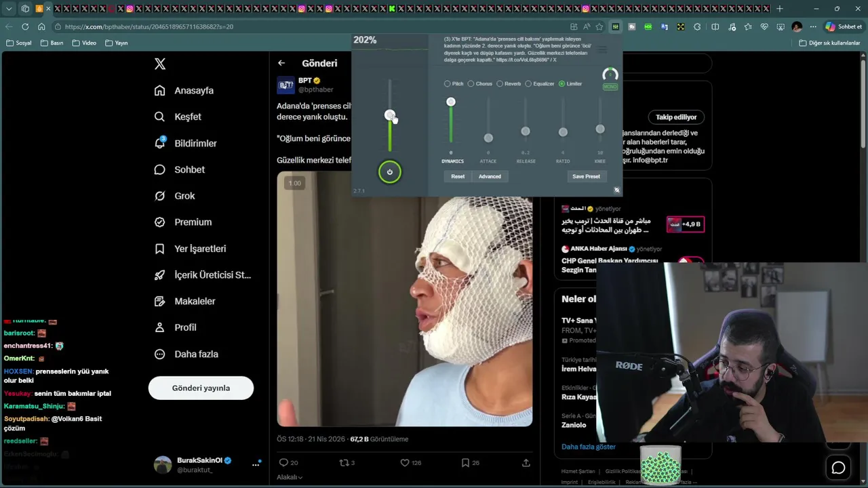The height and width of the screenshot is (488, 868).
Task: Open the floating chat bubble icon
Action: coord(839,468)
